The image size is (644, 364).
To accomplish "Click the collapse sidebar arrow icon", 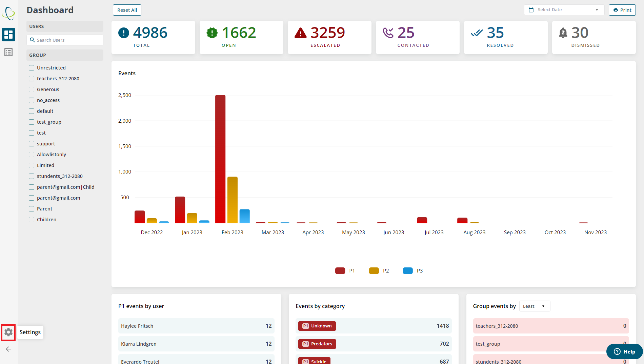I will tap(8, 349).
